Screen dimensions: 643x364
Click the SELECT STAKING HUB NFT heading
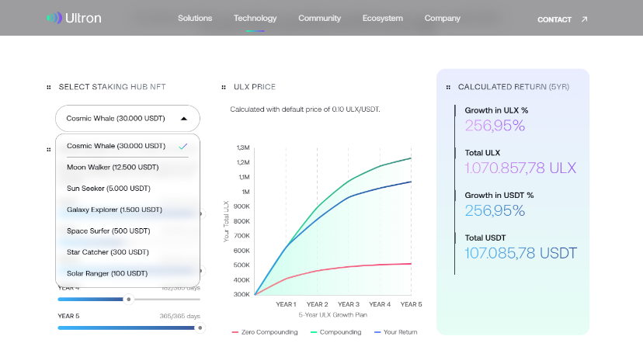point(113,87)
